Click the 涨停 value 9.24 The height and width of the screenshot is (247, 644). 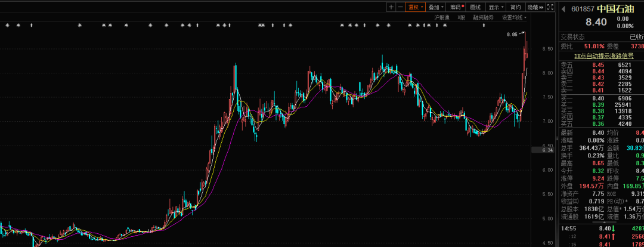(598, 178)
